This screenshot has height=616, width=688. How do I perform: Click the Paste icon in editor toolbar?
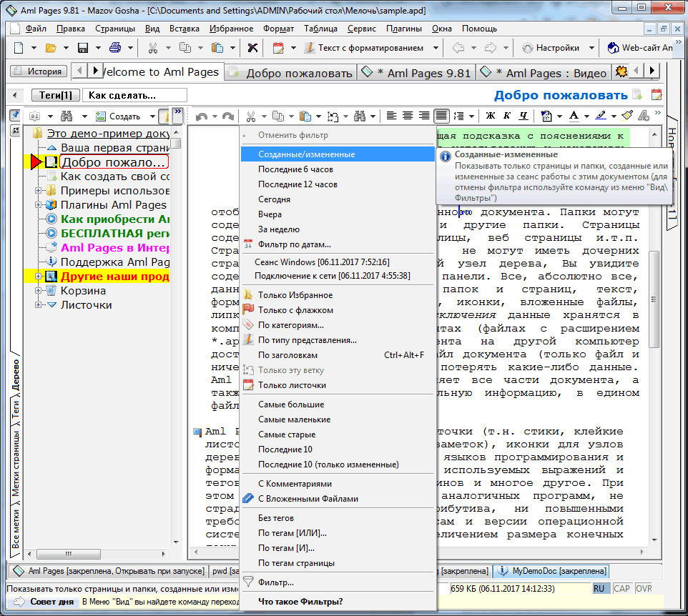pyautogui.click(x=305, y=116)
